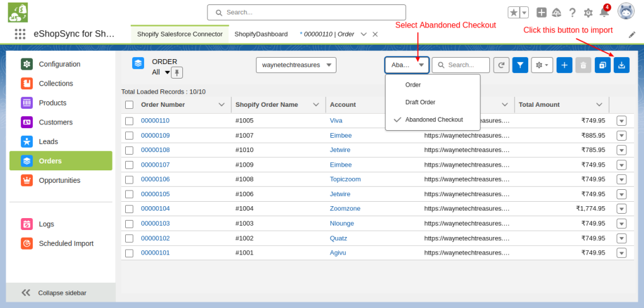Click the blue filter funnel button
This screenshot has width=644, height=308.
pos(520,65)
